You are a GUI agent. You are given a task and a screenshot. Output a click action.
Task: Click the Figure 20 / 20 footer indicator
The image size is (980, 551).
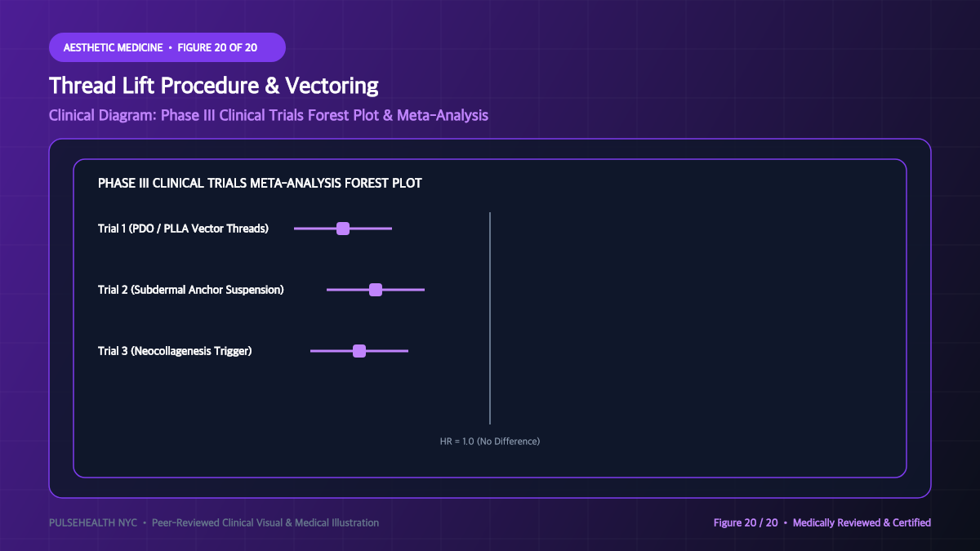pos(746,522)
